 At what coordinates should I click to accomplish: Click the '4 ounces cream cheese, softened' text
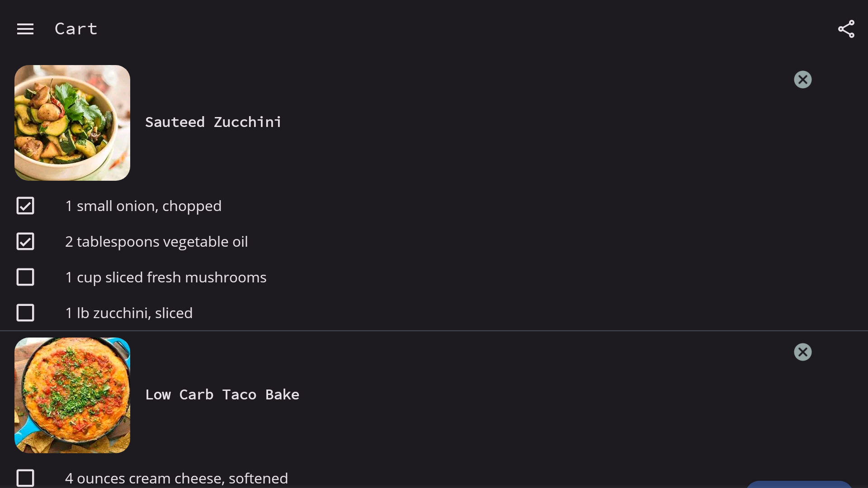pos(176,479)
